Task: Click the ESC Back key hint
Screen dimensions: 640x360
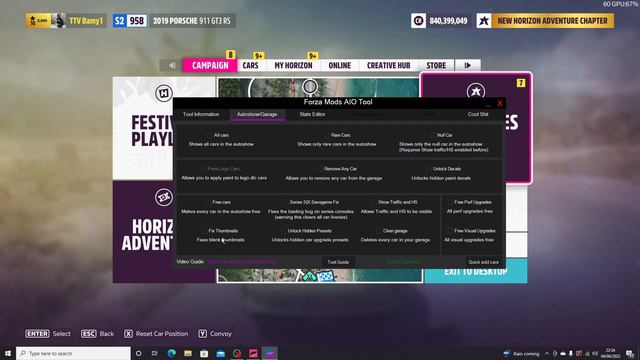Action: [x=98, y=333]
